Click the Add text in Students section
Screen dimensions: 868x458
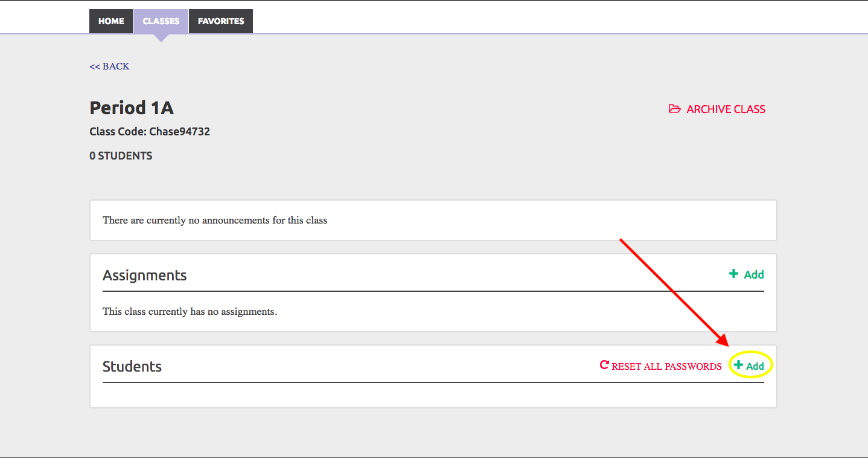tap(755, 366)
